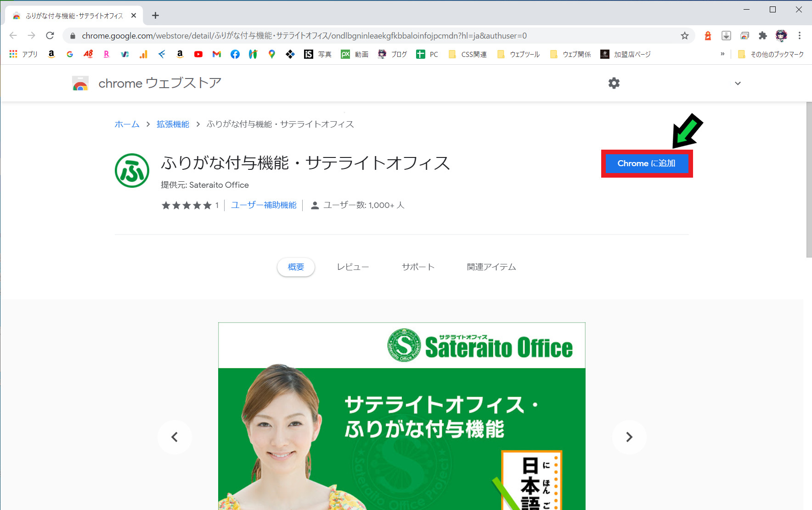Open ユーザー補助機能 category link
Screen dimensions: 812x510
(x=264, y=205)
